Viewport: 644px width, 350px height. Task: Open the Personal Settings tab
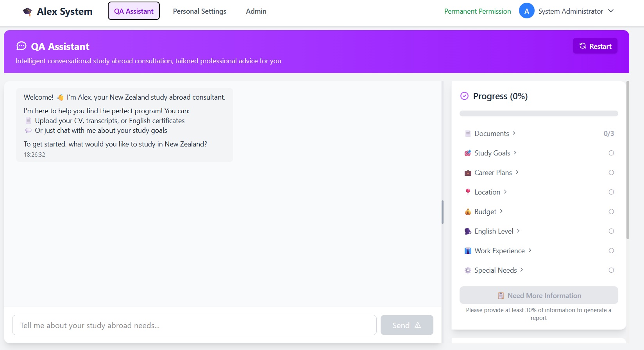click(x=200, y=11)
